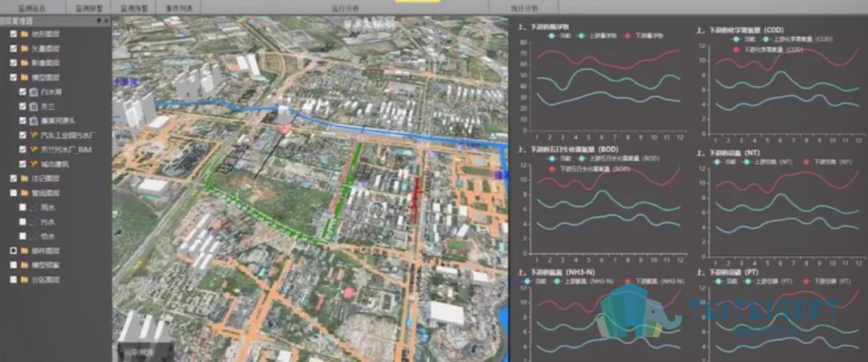This screenshot has height=362, width=868.
Task: Click the 化学需氧量 (COD) chart title
Action: pos(740,30)
